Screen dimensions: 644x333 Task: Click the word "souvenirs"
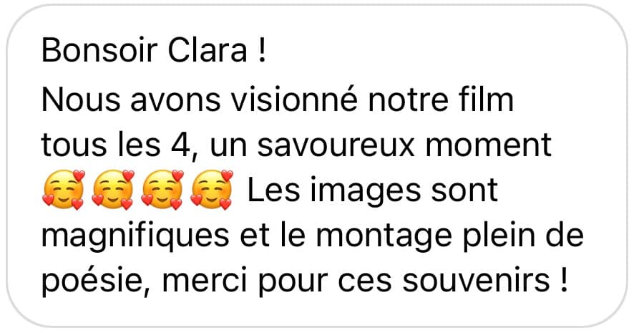[476, 281]
